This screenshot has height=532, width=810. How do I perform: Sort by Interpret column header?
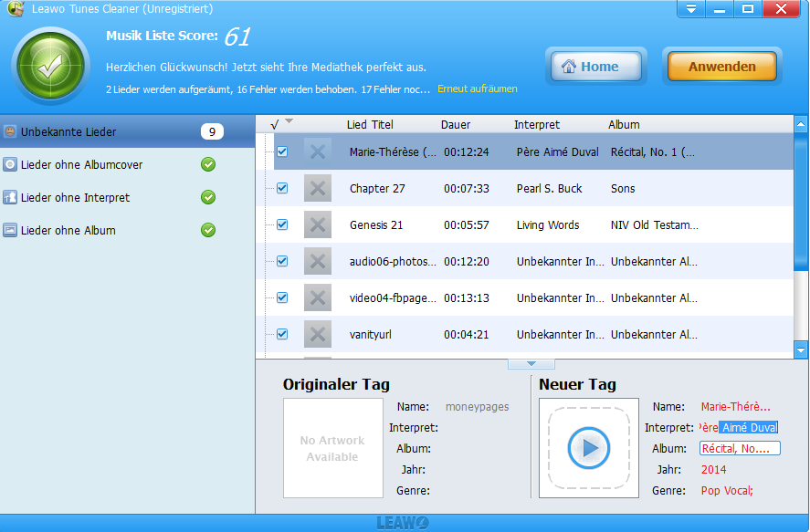tap(537, 124)
